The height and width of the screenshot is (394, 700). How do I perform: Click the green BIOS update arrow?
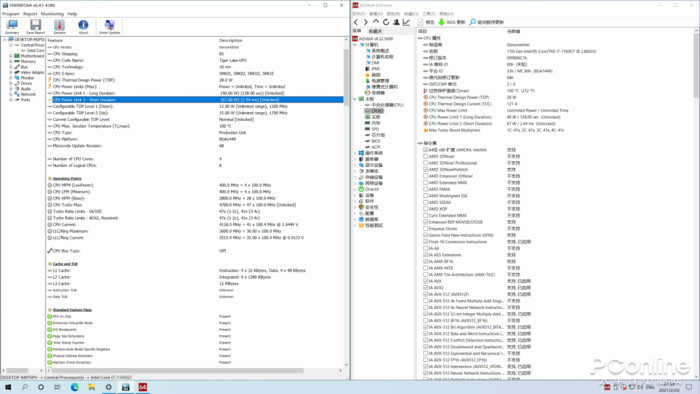click(x=441, y=22)
